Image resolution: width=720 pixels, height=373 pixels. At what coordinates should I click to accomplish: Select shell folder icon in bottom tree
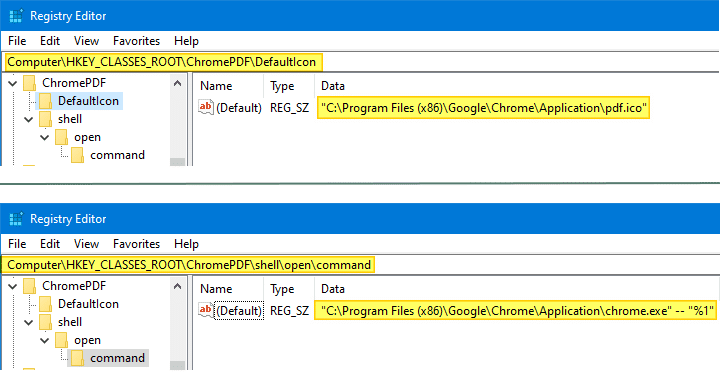coord(45,322)
